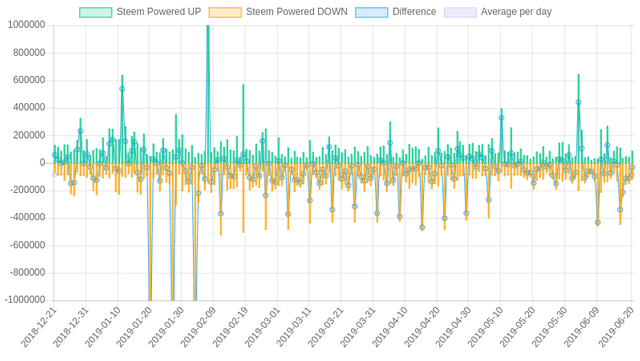640x361 pixels.
Task: Click the 2019-04-20 date label
Action: [x=422, y=328]
